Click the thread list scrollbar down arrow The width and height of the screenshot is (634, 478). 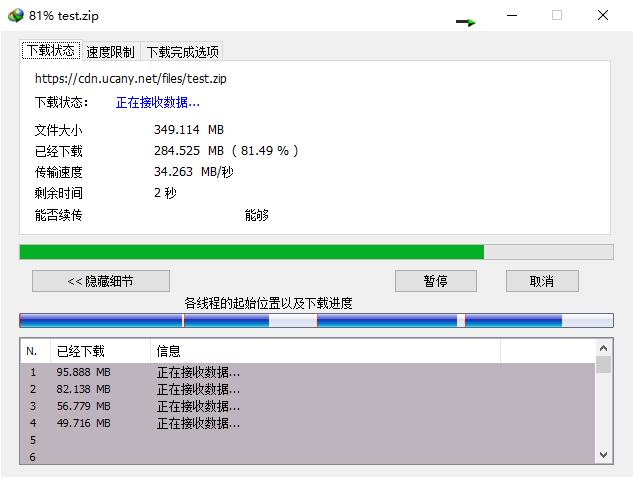coord(603,455)
